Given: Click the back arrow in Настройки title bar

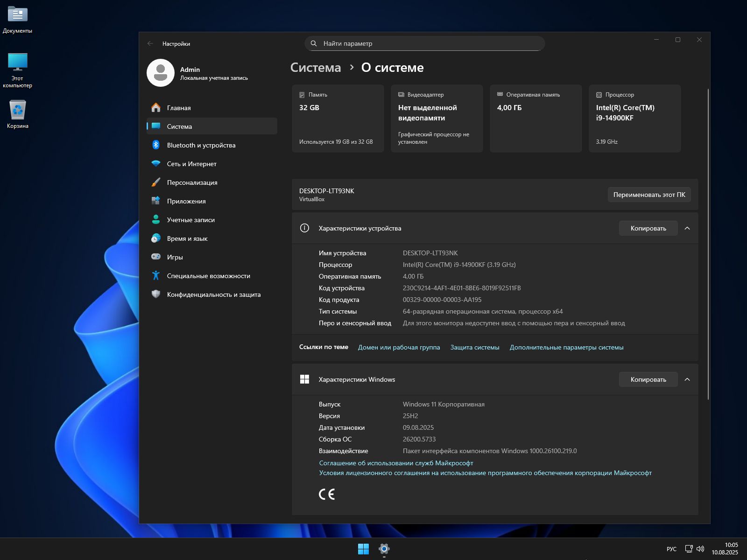Looking at the screenshot, I should [150, 43].
